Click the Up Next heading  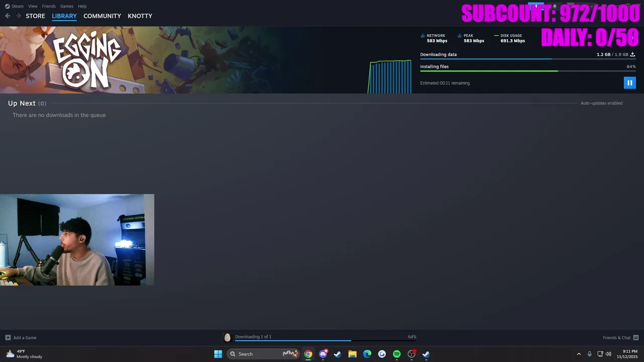click(x=22, y=103)
